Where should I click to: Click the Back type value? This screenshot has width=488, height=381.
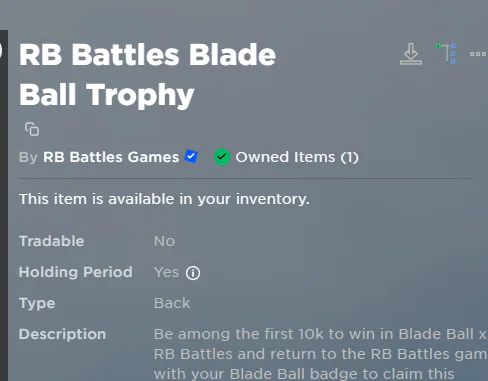[172, 303]
